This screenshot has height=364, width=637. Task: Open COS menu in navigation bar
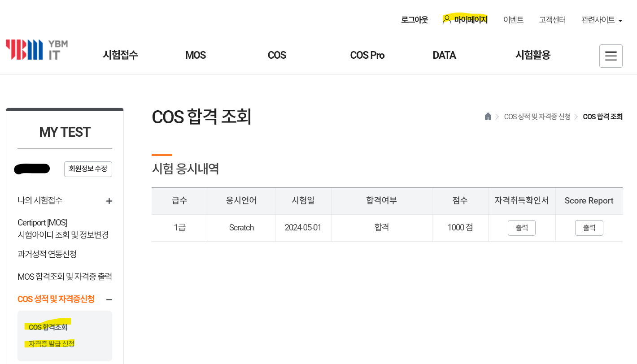[277, 55]
